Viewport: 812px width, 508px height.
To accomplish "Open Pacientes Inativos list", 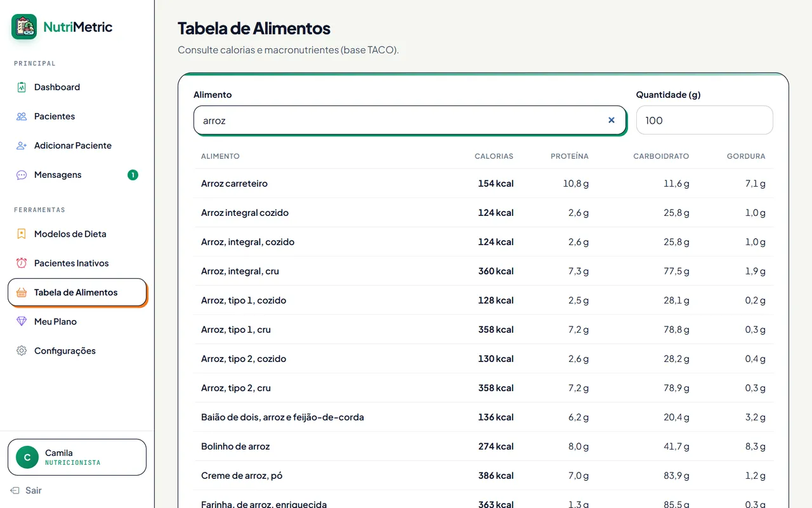I will point(77,263).
